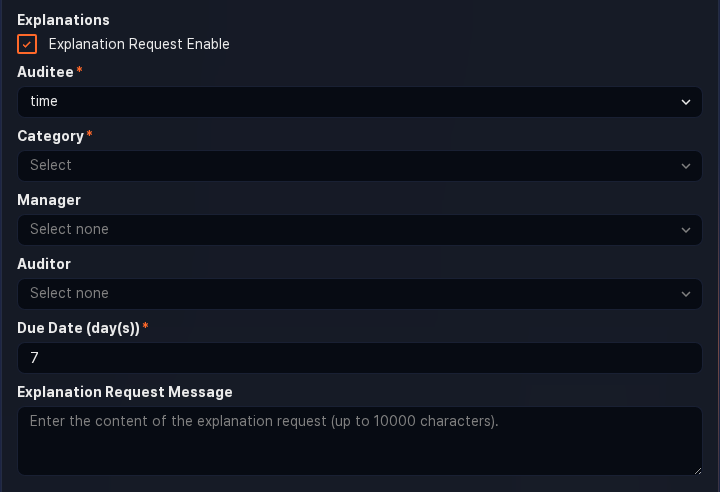Click the "Due Date (day(s))" label

tap(78, 328)
